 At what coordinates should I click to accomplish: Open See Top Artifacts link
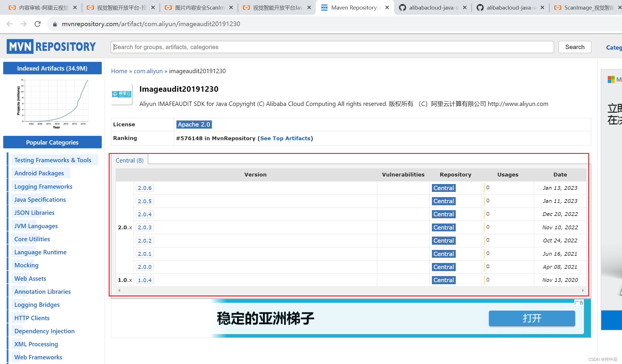click(x=285, y=138)
